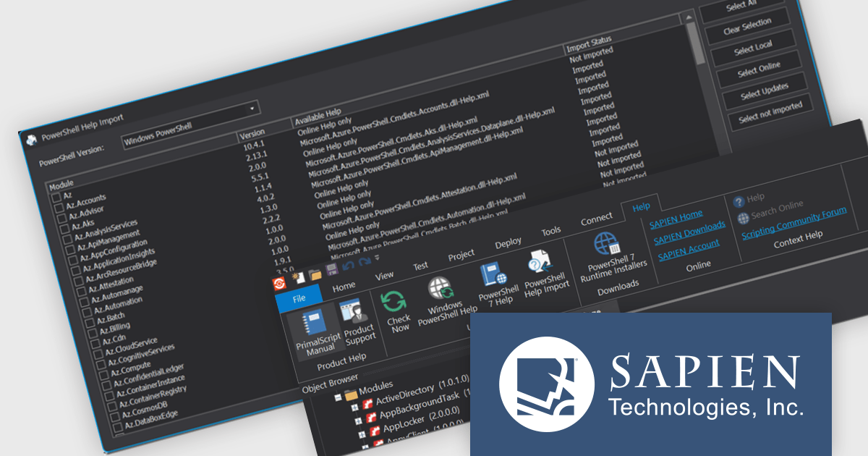
Task: Check the Az.Aks checkbox
Action: tap(64, 229)
